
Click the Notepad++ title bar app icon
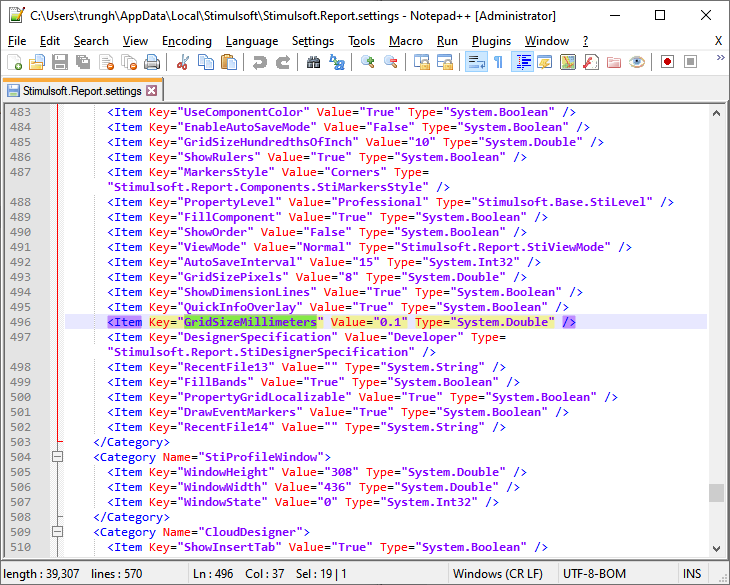(x=16, y=15)
